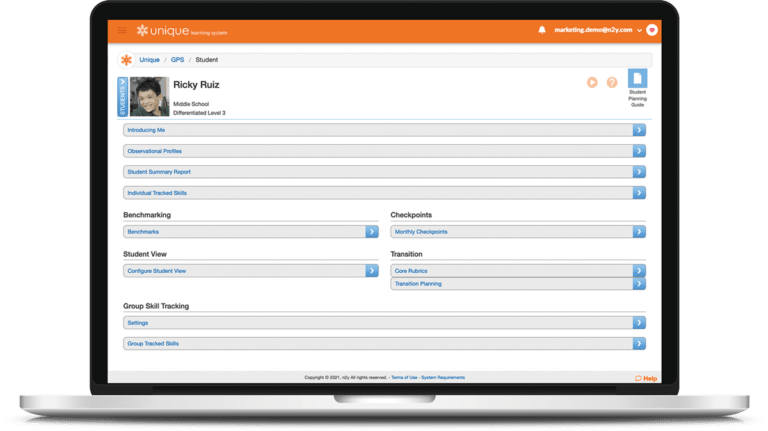The image size is (768, 431).
Task: Expand the Students side panel tab
Action: click(x=122, y=97)
